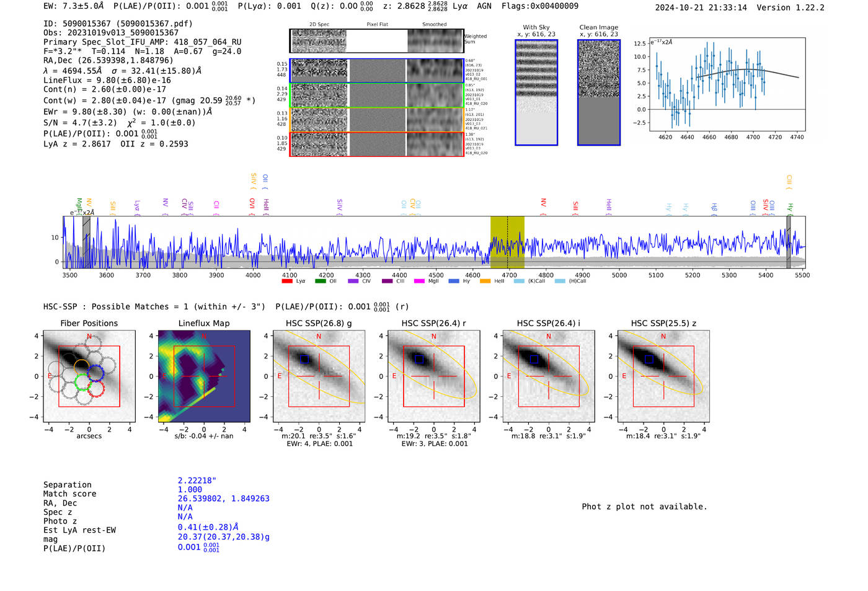This screenshot has height=591, width=868.
Task: Click 'Phot z plot not available.' text
Action: tap(644, 507)
